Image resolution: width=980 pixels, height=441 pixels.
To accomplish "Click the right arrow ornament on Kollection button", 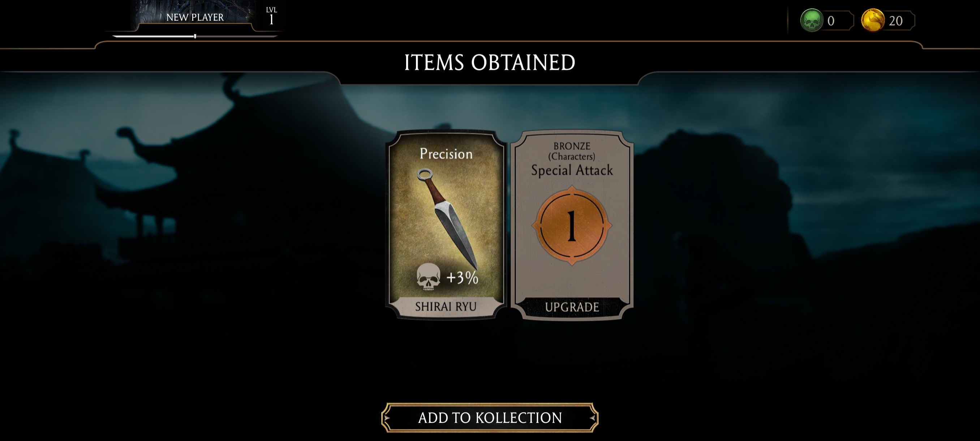I will pyautogui.click(x=592, y=418).
